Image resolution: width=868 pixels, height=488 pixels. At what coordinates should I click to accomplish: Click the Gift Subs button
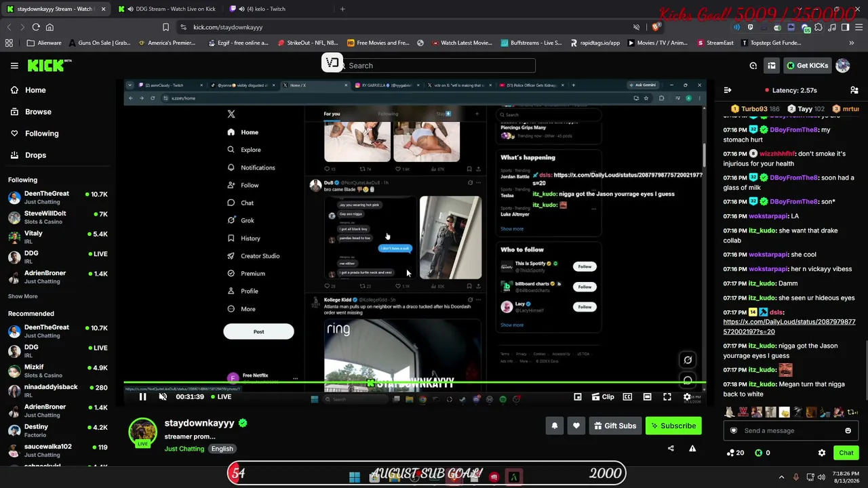(615, 426)
